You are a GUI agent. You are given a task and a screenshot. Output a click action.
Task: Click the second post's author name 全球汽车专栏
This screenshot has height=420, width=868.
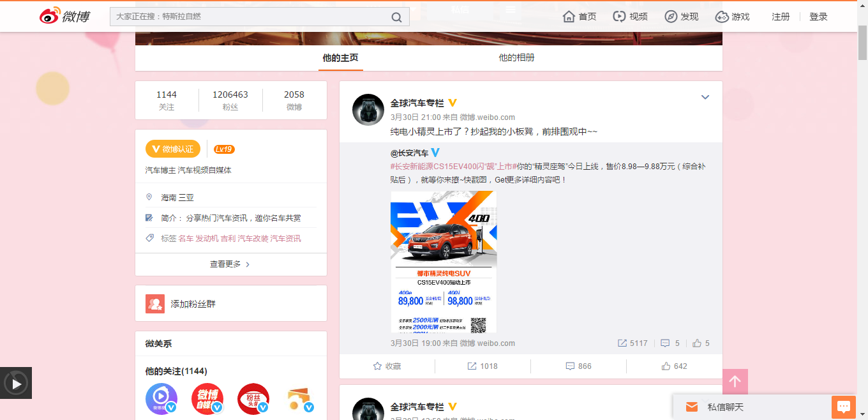tap(417, 407)
